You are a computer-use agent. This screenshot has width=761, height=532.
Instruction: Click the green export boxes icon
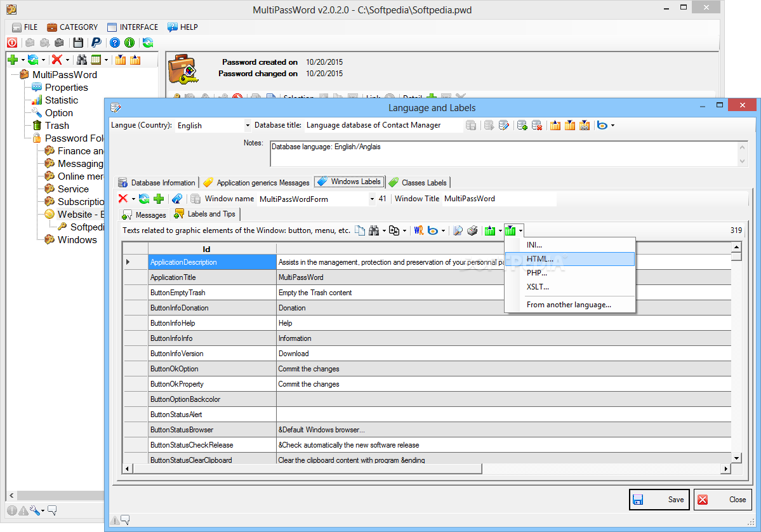click(490, 230)
